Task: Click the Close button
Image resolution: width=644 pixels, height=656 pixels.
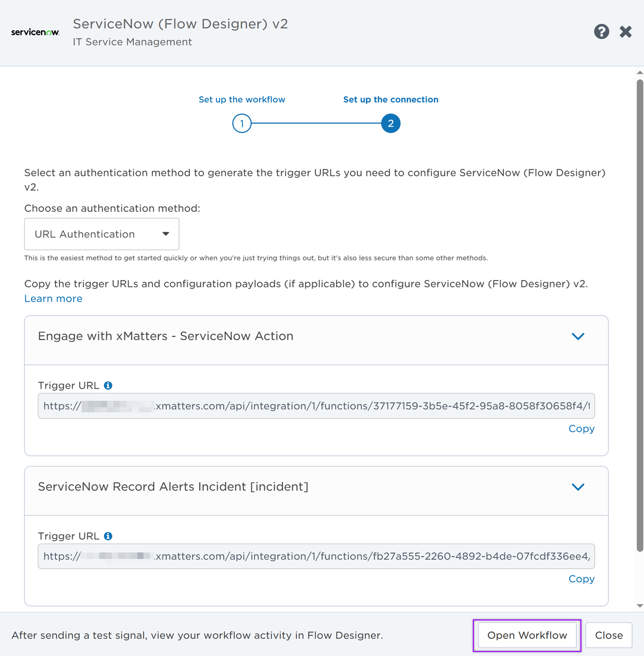Action: pyautogui.click(x=609, y=635)
